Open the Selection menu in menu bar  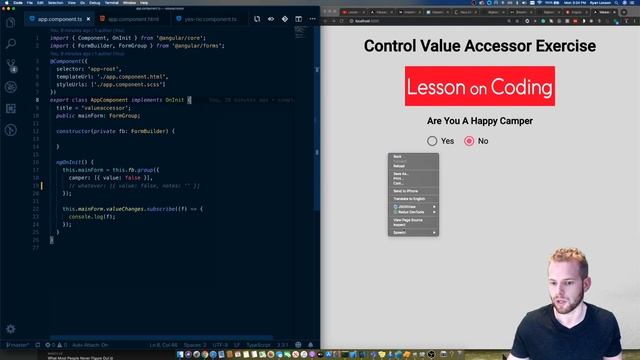[x=56, y=3]
